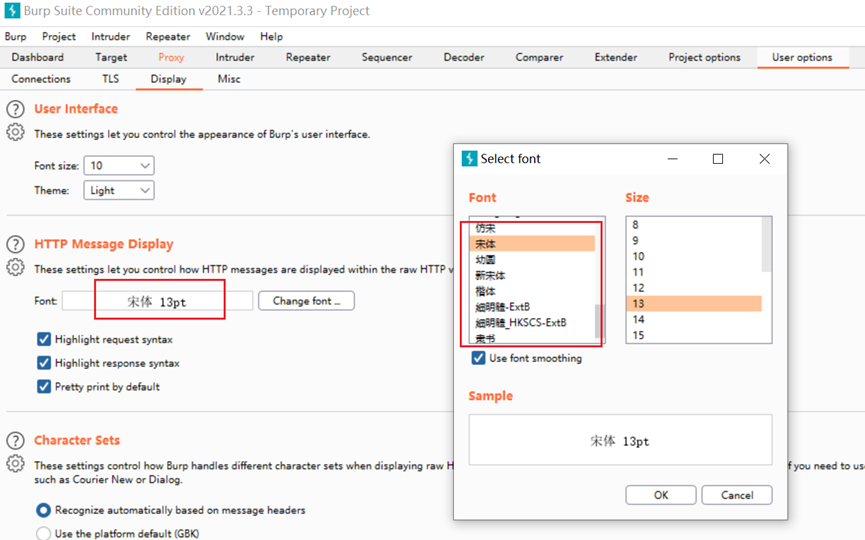Open gear options for HTTP Message Display
Screen dimensions: 865x540
click(15, 268)
